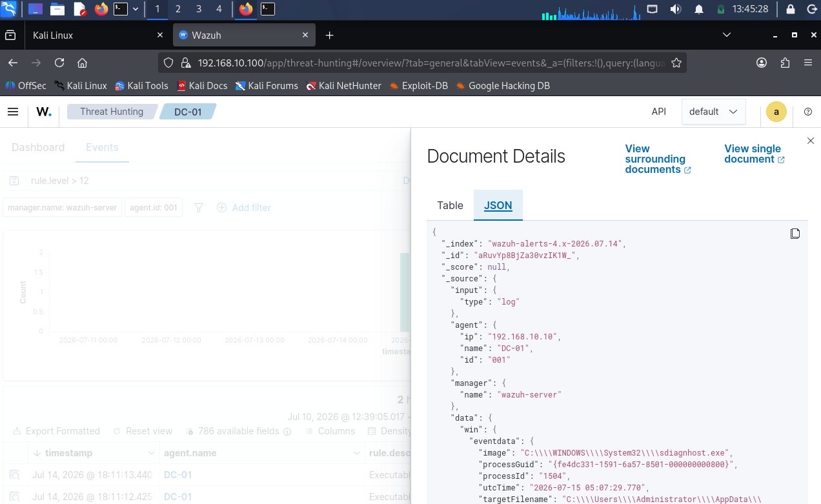Select the Events tab
Screen dimensions: 821x504
tap(102, 147)
